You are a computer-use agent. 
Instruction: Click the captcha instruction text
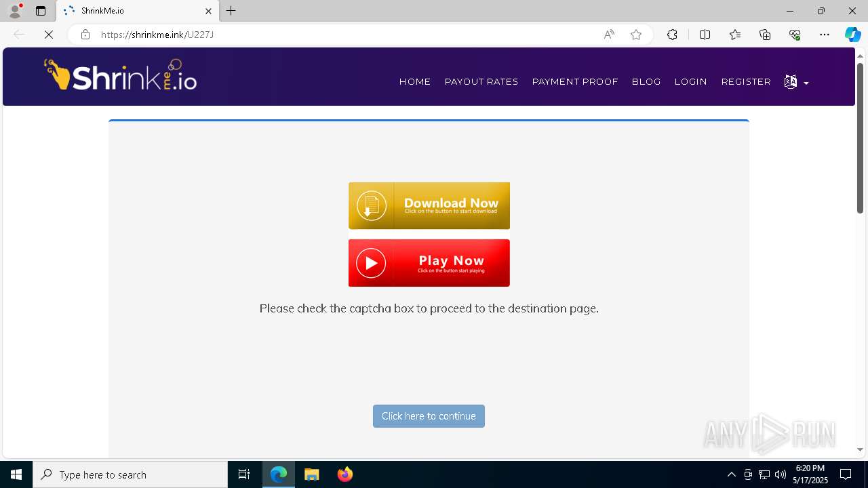[x=429, y=308]
